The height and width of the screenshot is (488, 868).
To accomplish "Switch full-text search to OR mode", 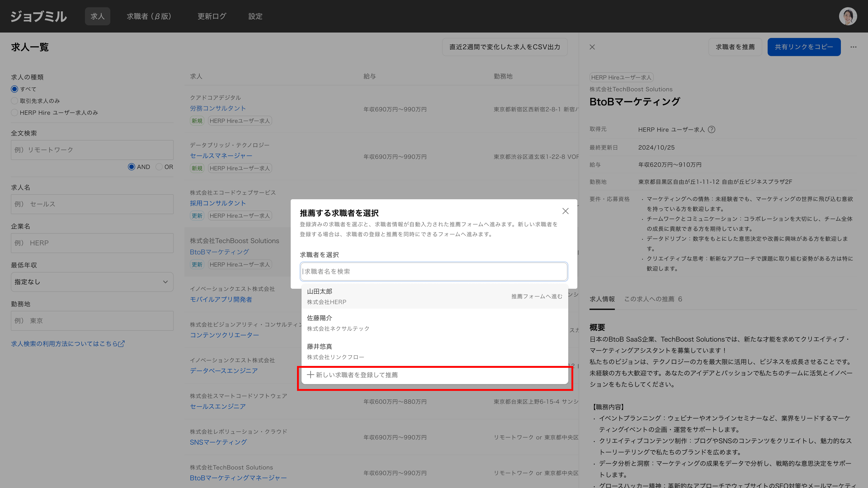I will (x=159, y=167).
